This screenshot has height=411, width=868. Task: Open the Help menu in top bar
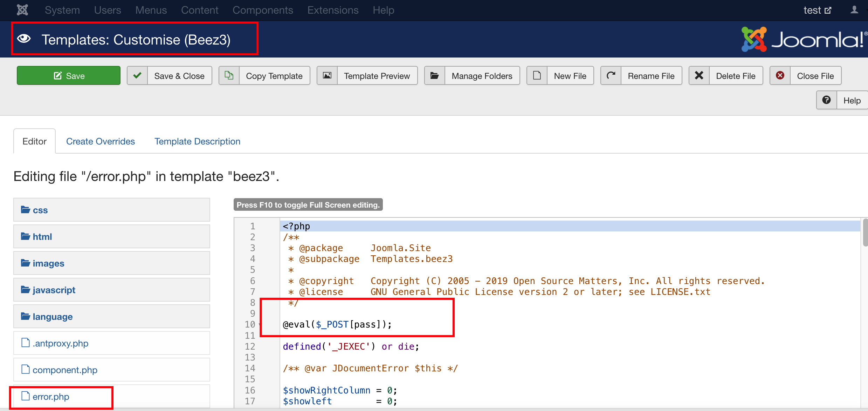[383, 10]
